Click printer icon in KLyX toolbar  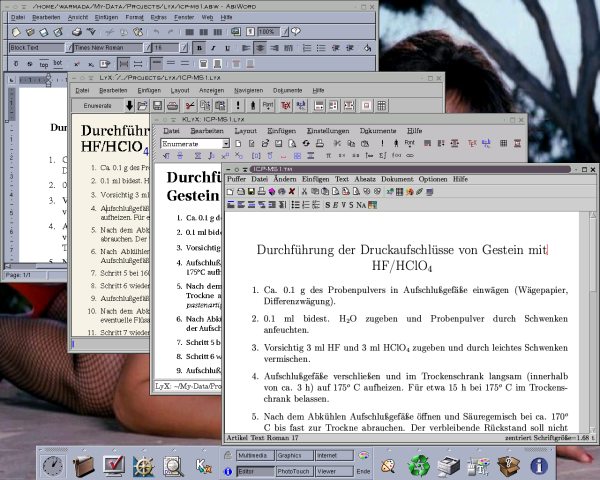(320, 144)
